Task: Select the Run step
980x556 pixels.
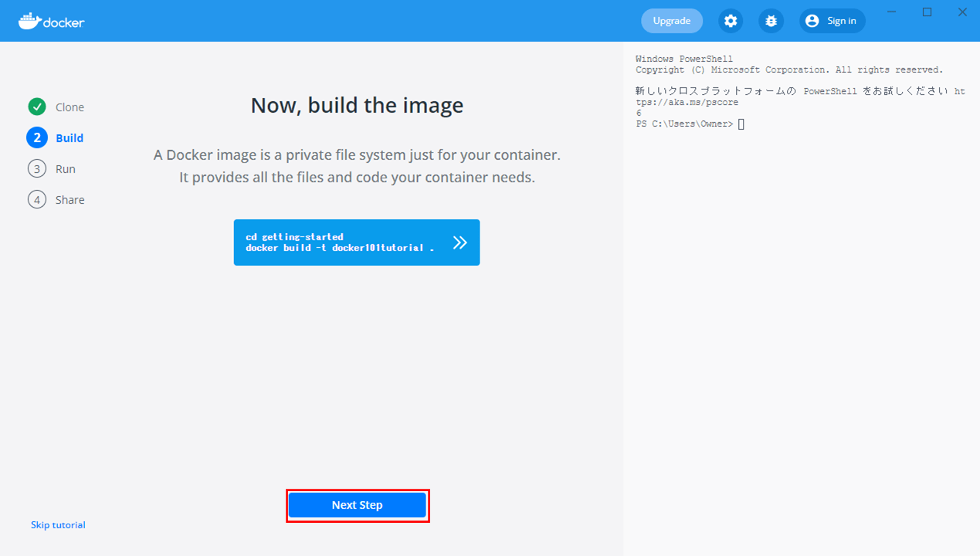Action: pyautogui.click(x=52, y=168)
